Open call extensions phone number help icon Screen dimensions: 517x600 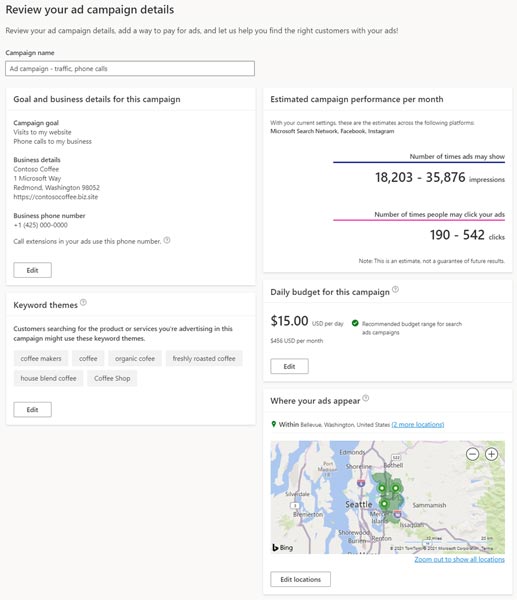coord(167,240)
